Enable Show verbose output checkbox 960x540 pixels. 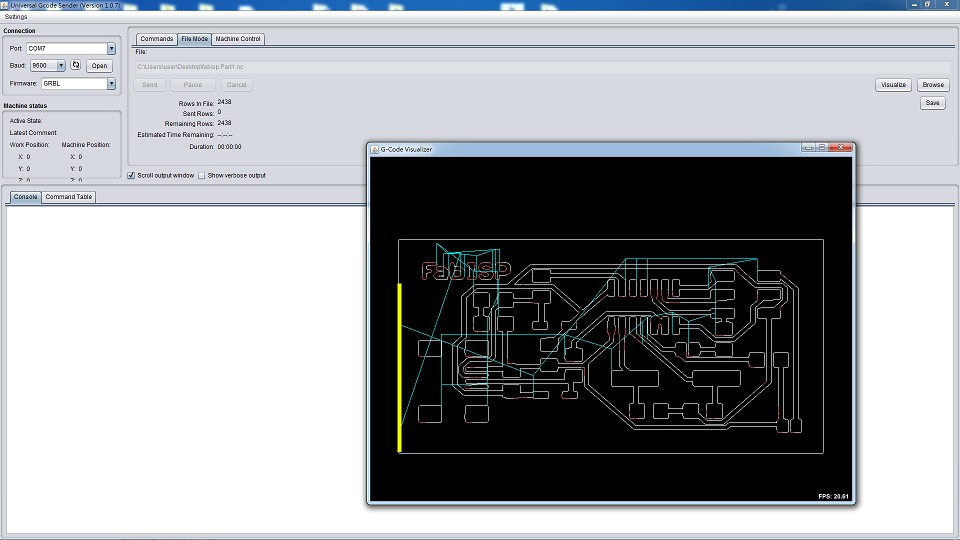[201, 176]
